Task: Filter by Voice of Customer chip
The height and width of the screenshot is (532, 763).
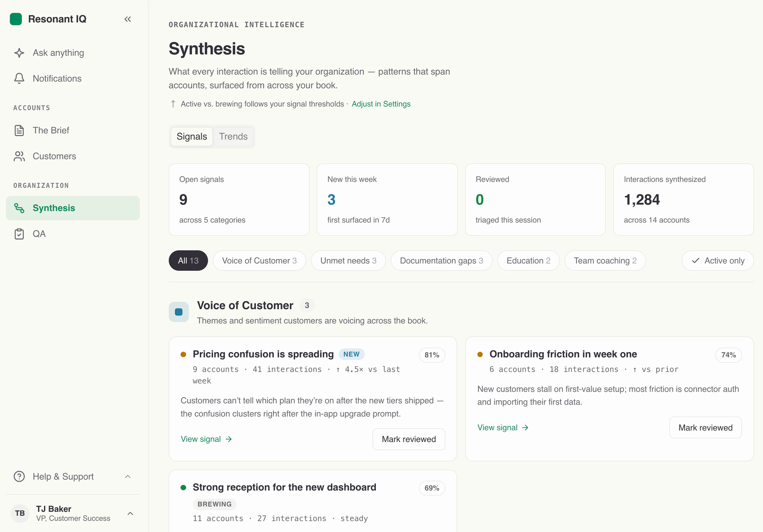Action: pyautogui.click(x=259, y=260)
